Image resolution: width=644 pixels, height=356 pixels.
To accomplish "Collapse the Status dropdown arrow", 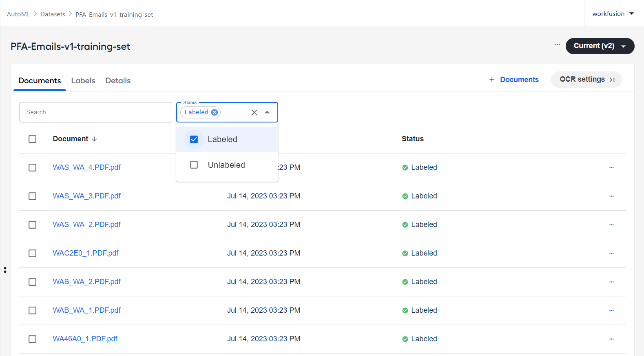I will 267,112.
